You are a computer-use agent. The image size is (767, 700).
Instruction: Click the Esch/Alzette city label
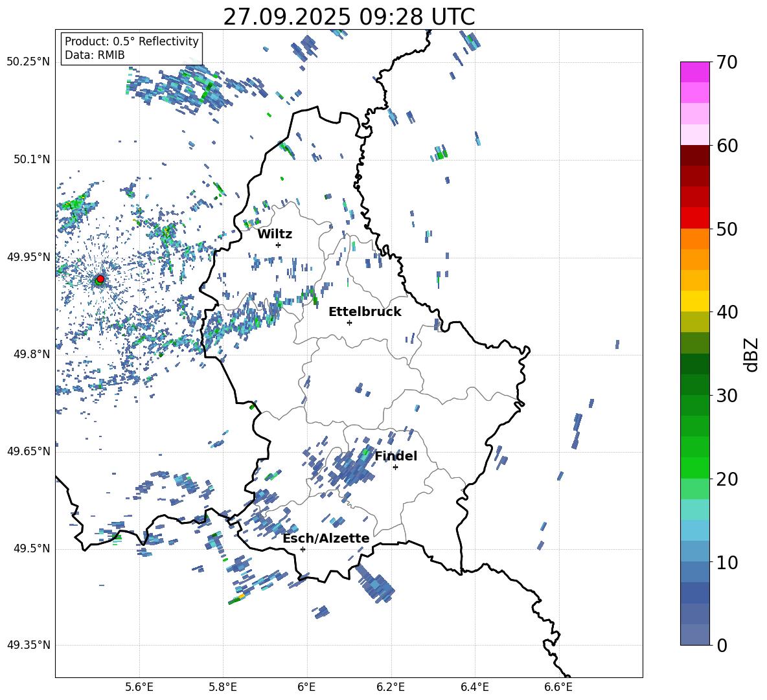pos(326,538)
